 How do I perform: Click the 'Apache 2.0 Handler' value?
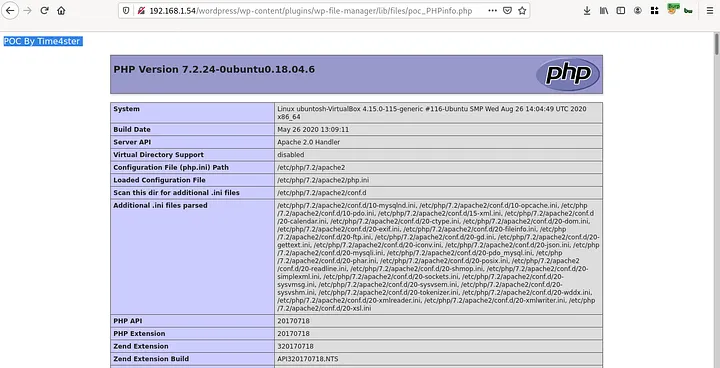click(309, 142)
